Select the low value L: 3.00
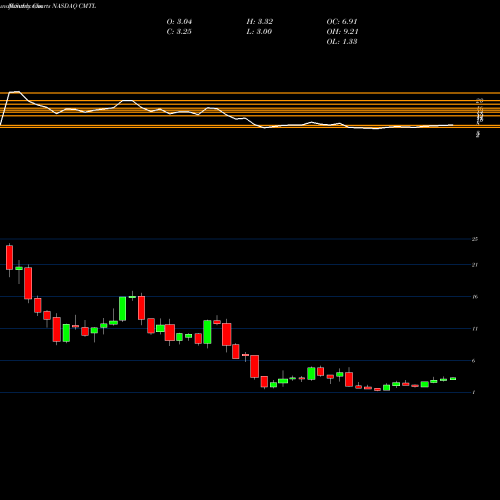 [259, 32]
